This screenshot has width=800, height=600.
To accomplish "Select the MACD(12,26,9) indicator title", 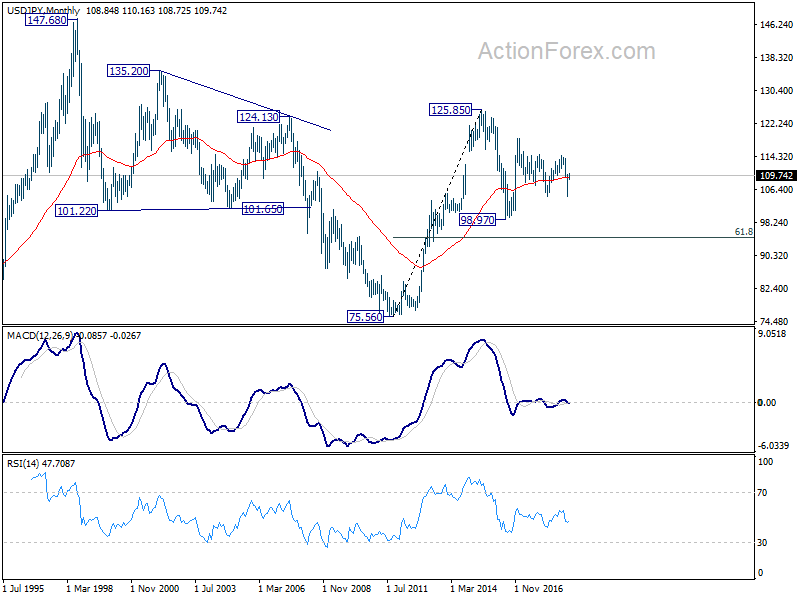I will pyautogui.click(x=40, y=336).
